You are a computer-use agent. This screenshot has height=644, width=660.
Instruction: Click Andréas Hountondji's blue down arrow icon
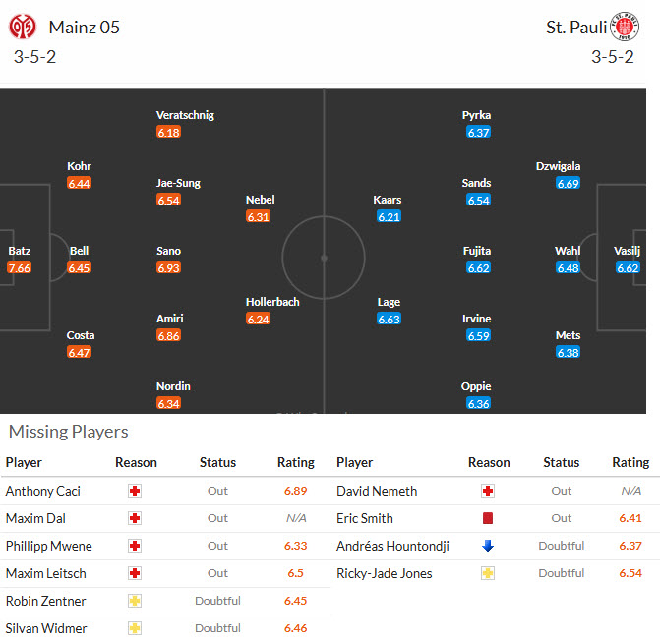point(488,546)
